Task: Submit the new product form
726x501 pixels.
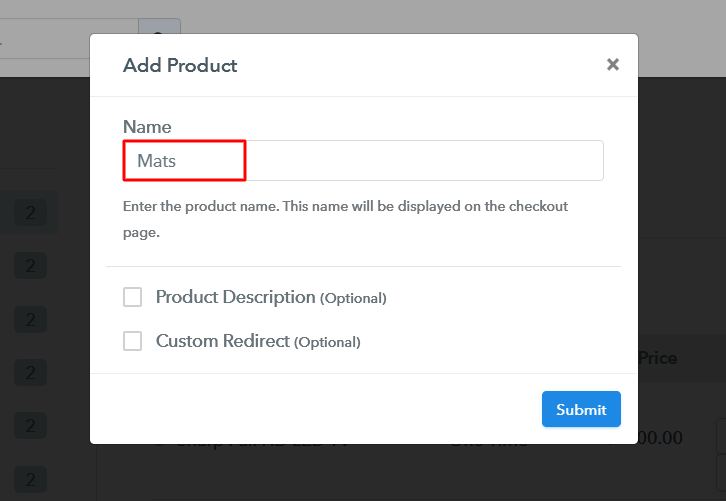Action: [581, 409]
